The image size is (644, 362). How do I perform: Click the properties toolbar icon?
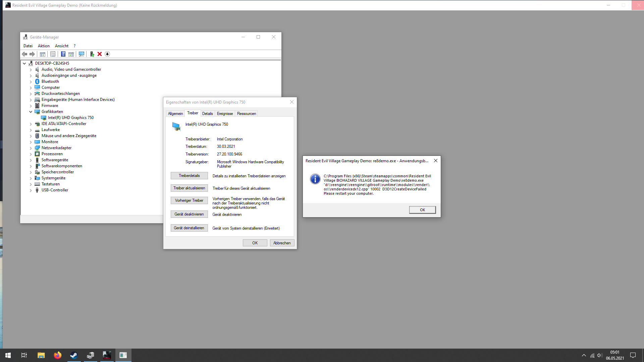pyautogui.click(x=53, y=54)
